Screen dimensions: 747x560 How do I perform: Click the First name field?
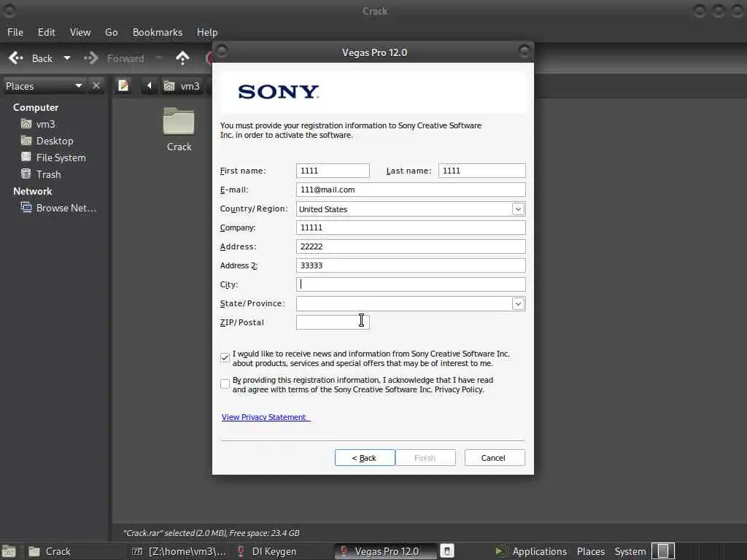coord(333,171)
